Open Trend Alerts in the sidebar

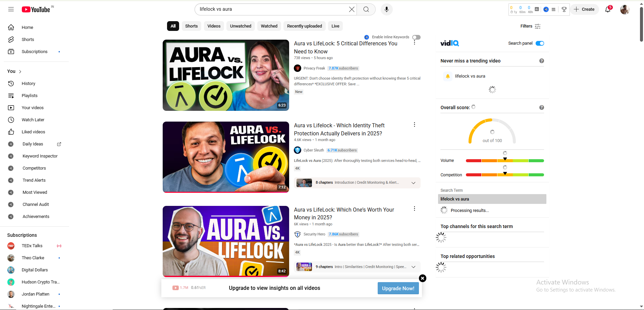click(35, 180)
